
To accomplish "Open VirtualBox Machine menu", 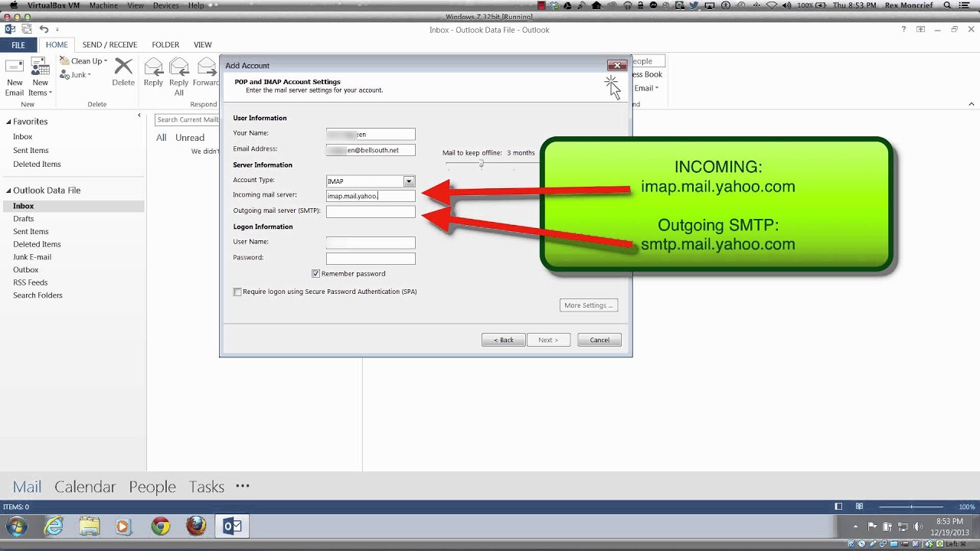I will 103,5.
